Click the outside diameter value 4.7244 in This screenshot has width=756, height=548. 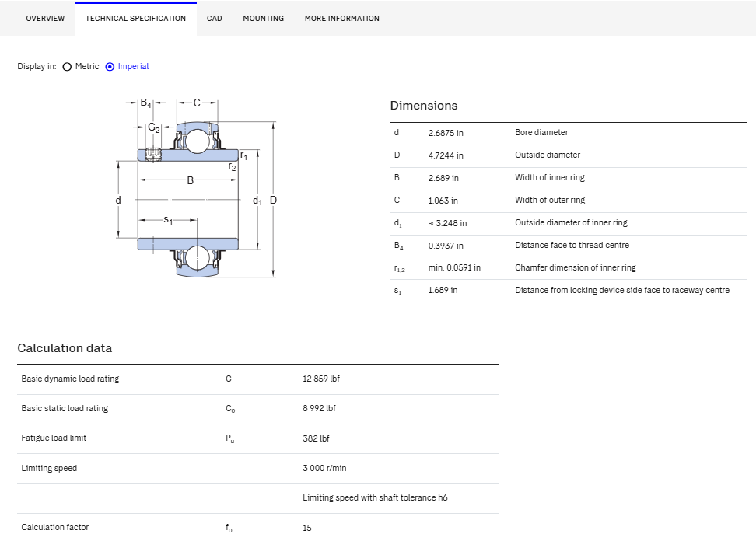[x=446, y=155]
